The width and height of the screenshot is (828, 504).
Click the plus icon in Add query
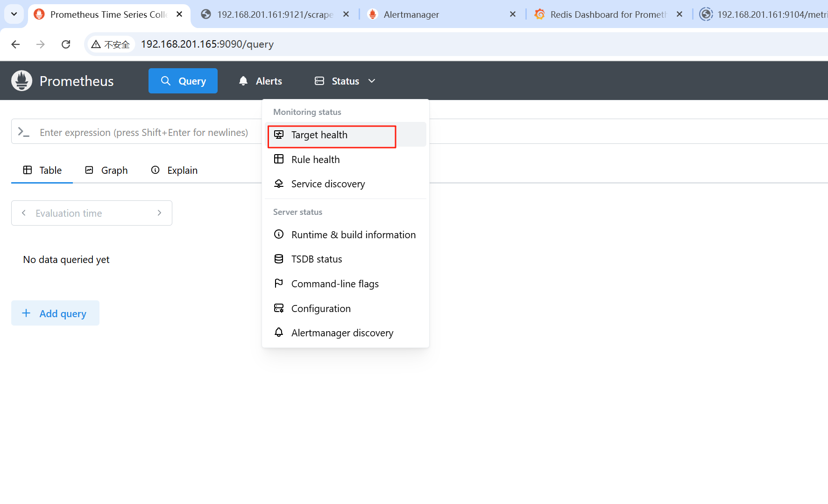[x=27, y=313]
